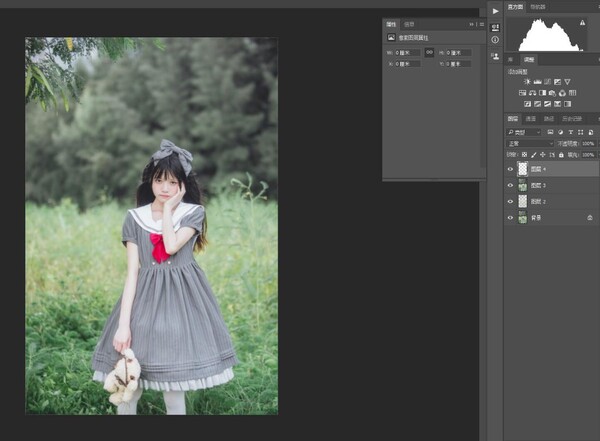600x441 pixels.
Task: Toggle filter for adjustment layers
Action: 560,132
